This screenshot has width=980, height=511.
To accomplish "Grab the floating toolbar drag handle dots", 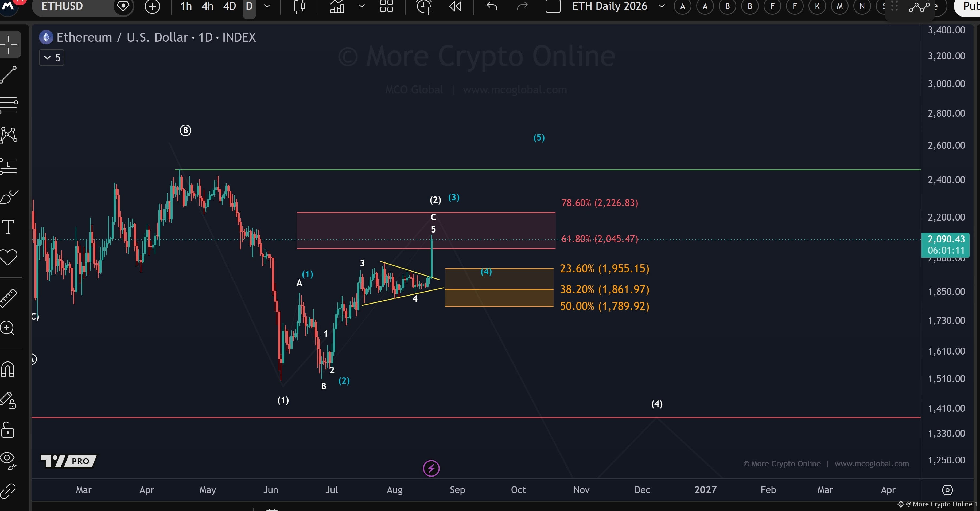I will 895,6.
